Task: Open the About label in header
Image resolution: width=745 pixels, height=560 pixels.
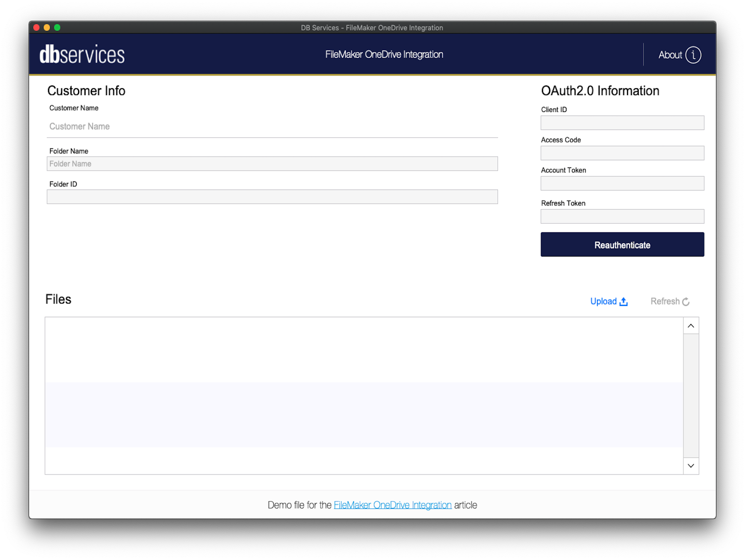Action: click(x=670, y=55)
